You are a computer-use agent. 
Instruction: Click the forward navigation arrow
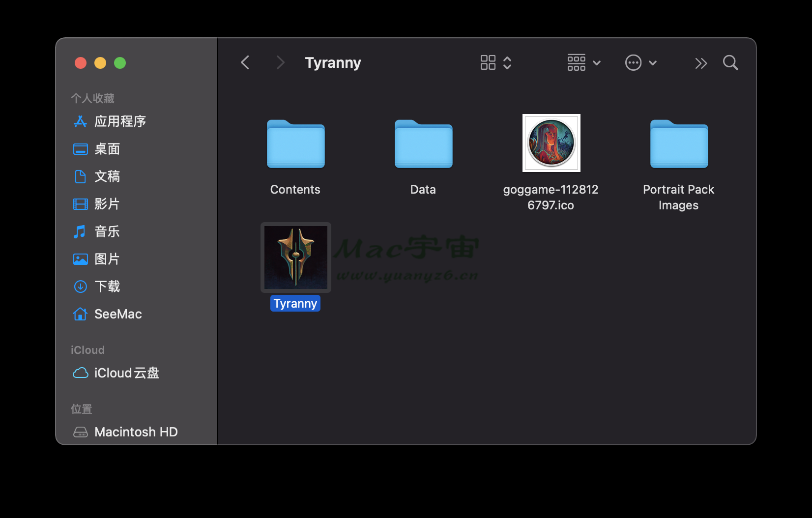click(280, 63)
